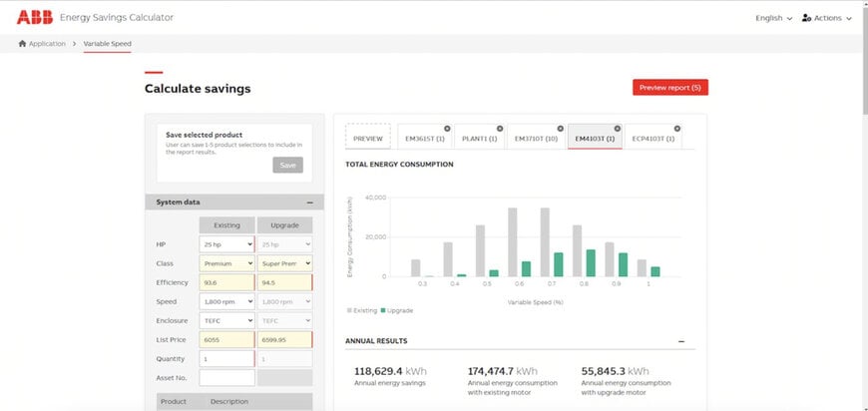Image resolution: width=868 pixels, height=411 pixels.
Task: Click the Existing Efficiency field 93.6
Action: click(226, 282)
